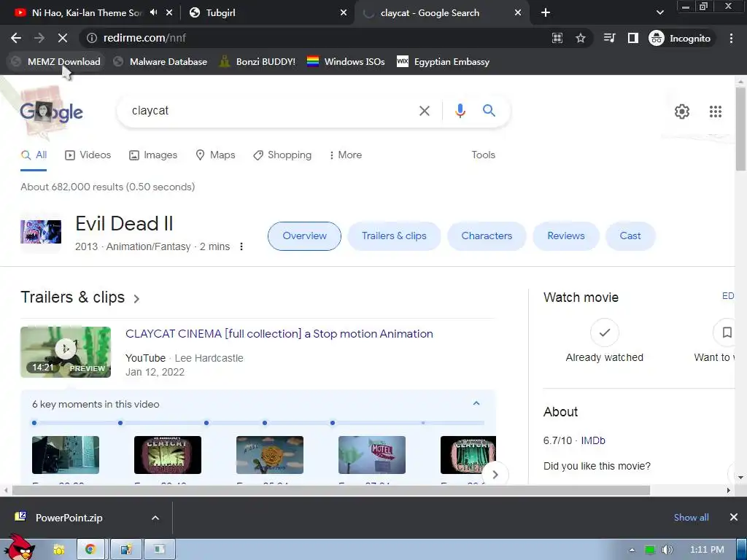Mute the Ni Hao Kai-lan tab audio
This screenshot has width=747, height=560.
[x=153, y=12]
